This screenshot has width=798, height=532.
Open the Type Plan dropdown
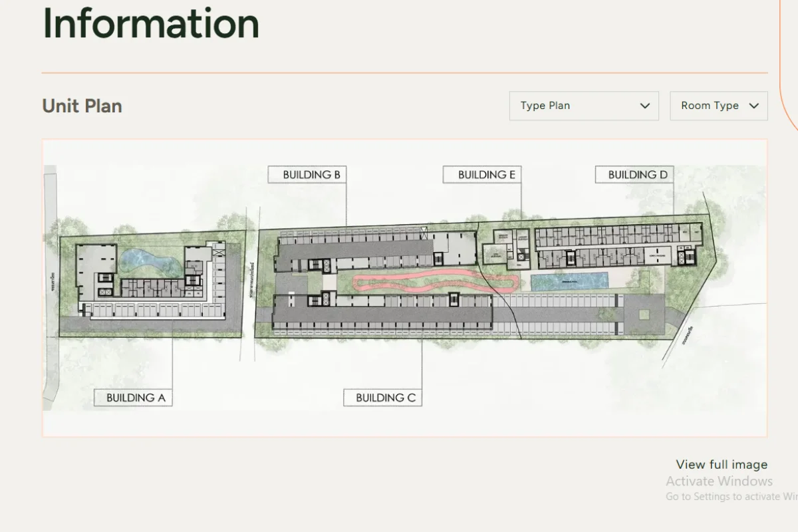point(584,106)
